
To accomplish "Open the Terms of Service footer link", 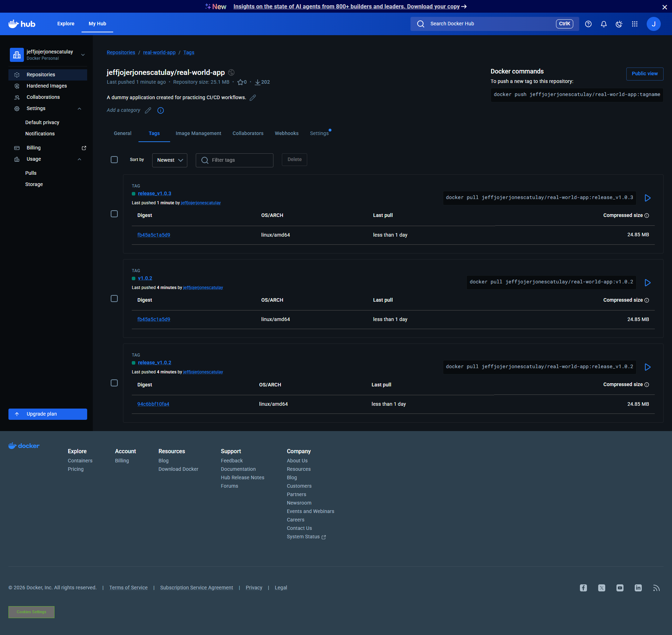I will [128, 588].
